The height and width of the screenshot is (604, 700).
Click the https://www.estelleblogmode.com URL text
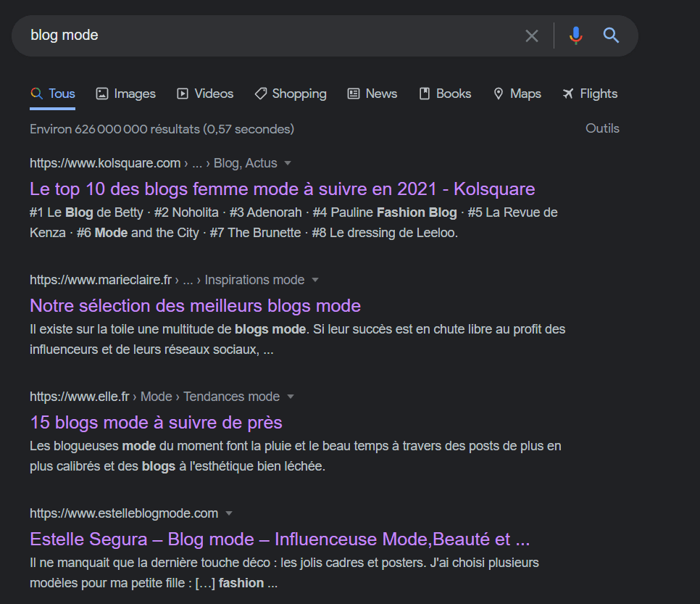pyautogui.click(x=124, y=513)
